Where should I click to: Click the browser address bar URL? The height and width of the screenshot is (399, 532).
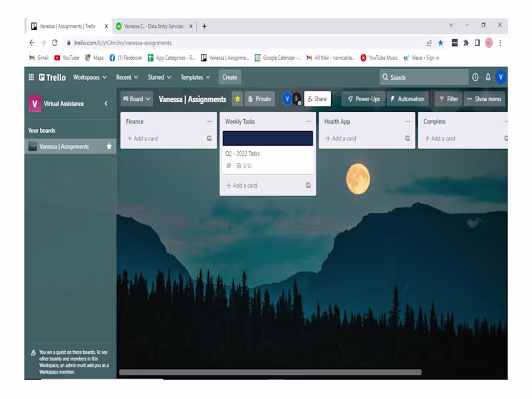pyautogui.click(x=123, y=43)
